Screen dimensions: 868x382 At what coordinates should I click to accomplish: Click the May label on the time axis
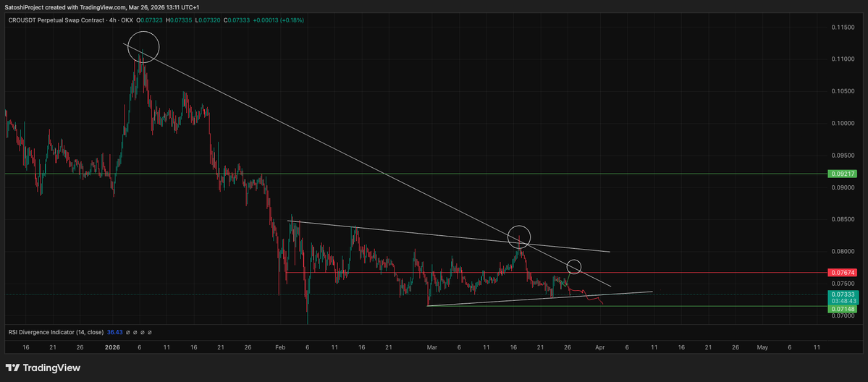(762, 347)
